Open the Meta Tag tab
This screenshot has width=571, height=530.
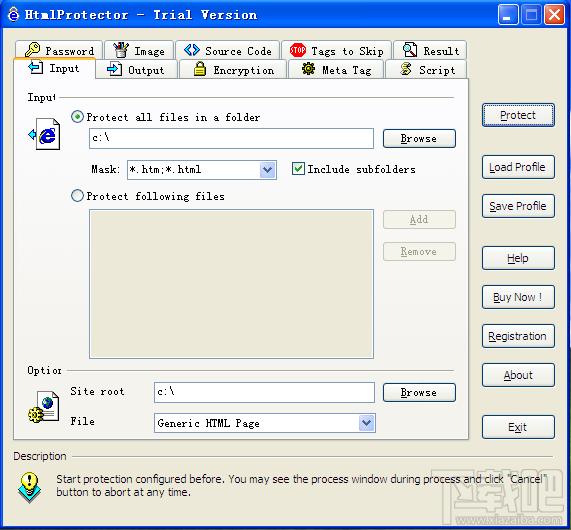point(336,69)
